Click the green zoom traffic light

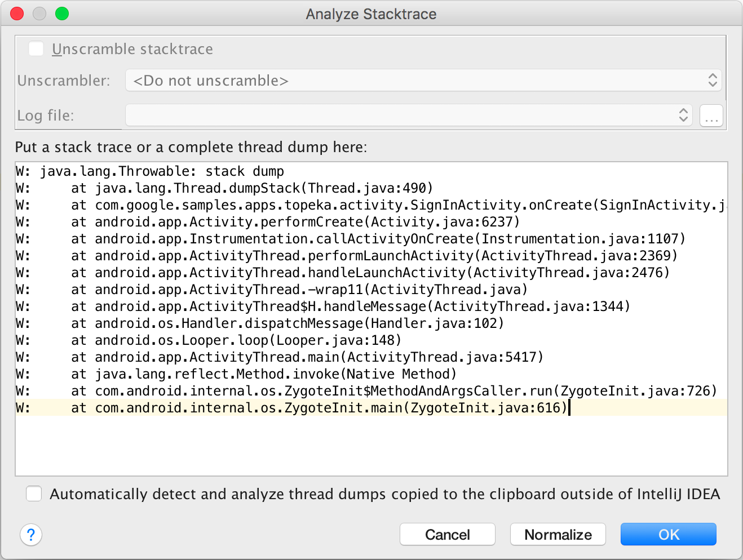pyautogui.click(x=62, y=14)
